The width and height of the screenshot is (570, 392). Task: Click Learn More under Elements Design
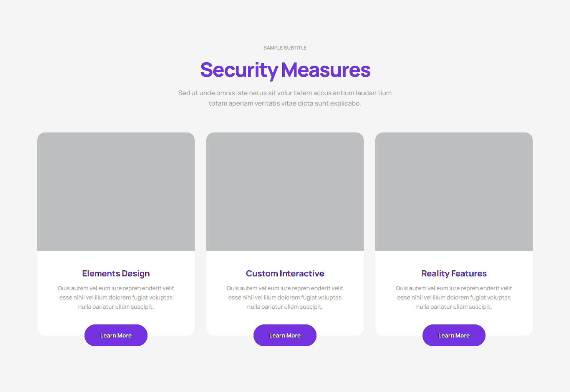pos(116,336)
